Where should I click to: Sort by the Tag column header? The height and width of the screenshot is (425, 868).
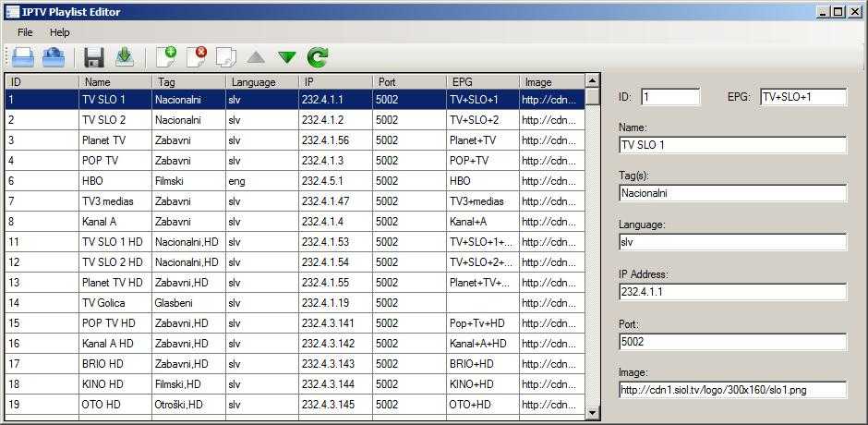[x=188, y=82]
